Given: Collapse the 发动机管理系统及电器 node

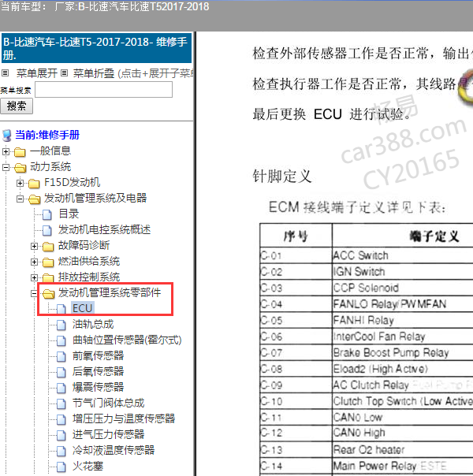Looking at the screenshot, I should 20,199.
